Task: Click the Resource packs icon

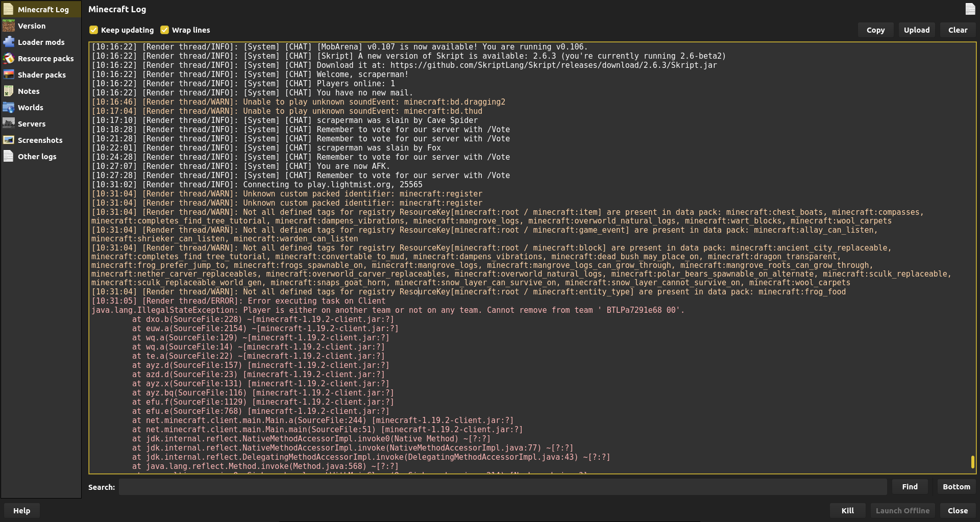Action: (9, 59)
